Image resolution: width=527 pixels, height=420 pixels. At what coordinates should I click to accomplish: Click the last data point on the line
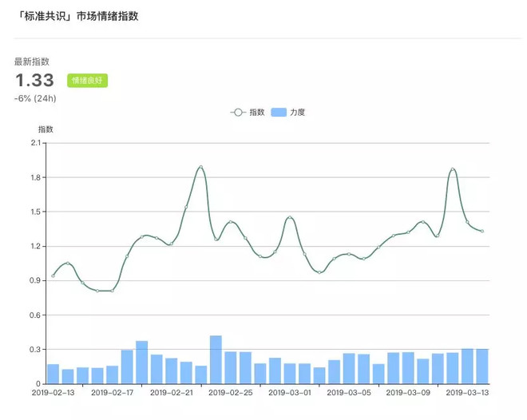482,232
